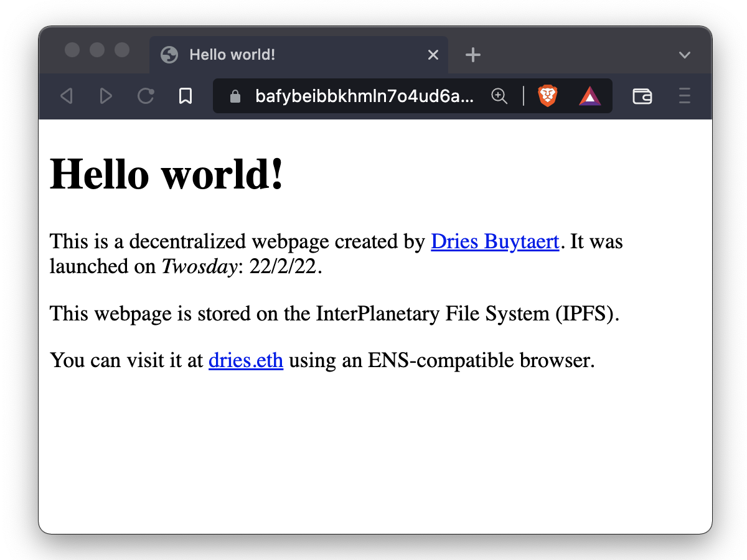Navigate forward using the forward arrow

106,96
